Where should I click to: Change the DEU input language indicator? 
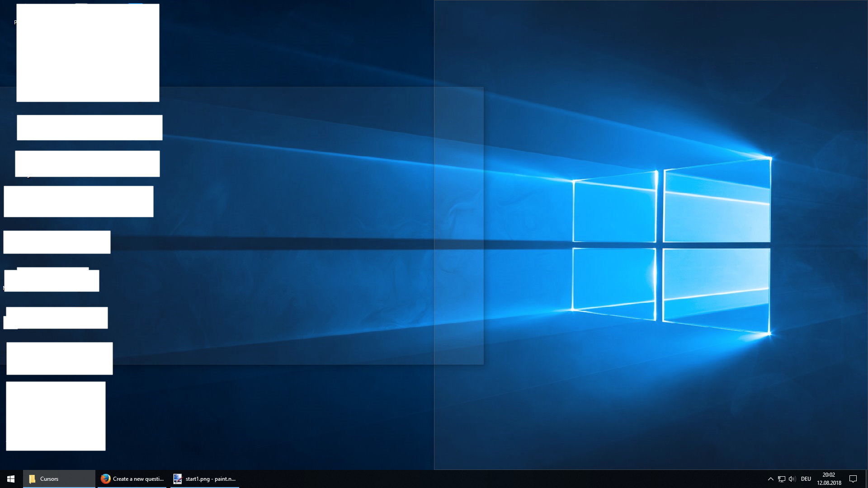click(806, 479)
